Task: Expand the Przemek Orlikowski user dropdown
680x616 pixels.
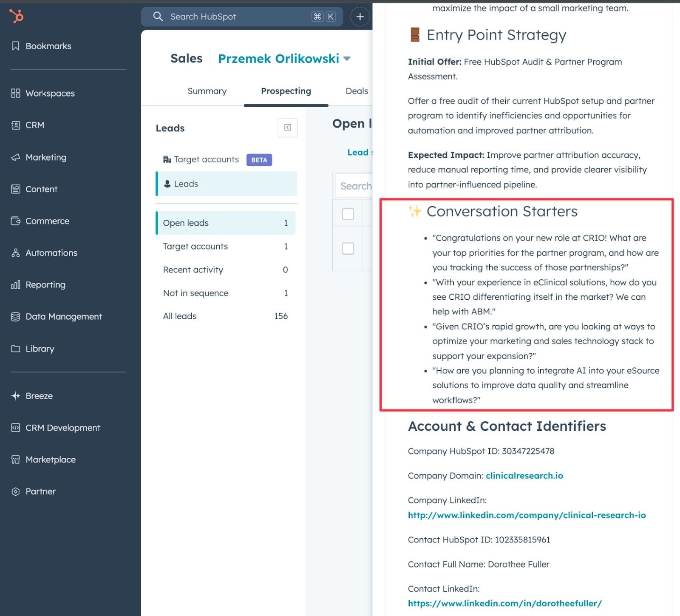Action: coord(284,59)
